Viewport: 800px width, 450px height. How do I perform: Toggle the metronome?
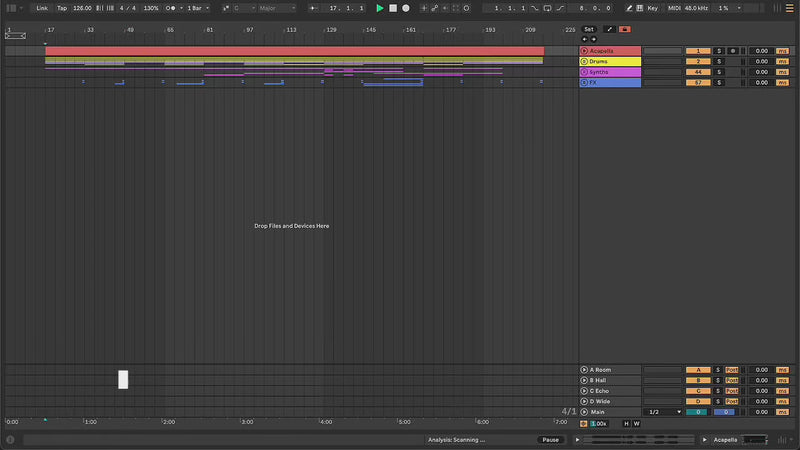pyautogui.click(x=171, y=8)
